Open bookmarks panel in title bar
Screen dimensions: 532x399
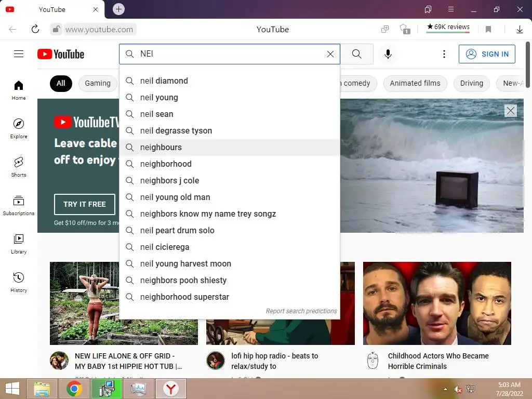pyautogui.click(x=428, y=9)
